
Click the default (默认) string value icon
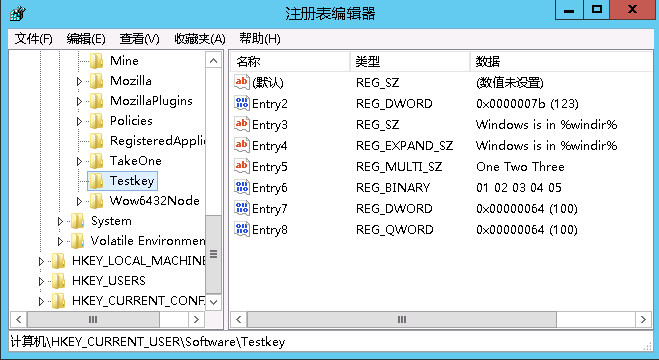coord(242,82)
